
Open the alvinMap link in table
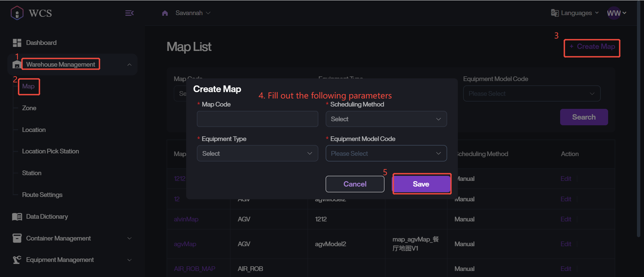pyautogui.click(x=186, y=219)
